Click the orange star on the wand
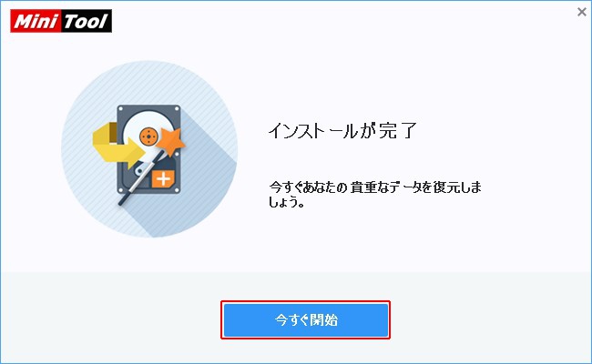This screenshot has height=364, width=592. pyautogui.click(x=170, y=141)
